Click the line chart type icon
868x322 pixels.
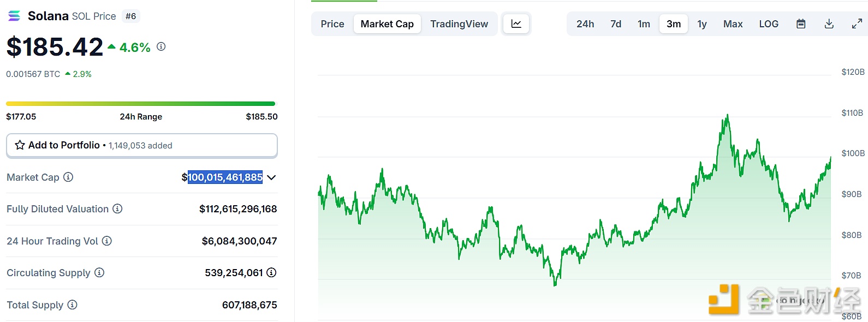pos(516,24)
